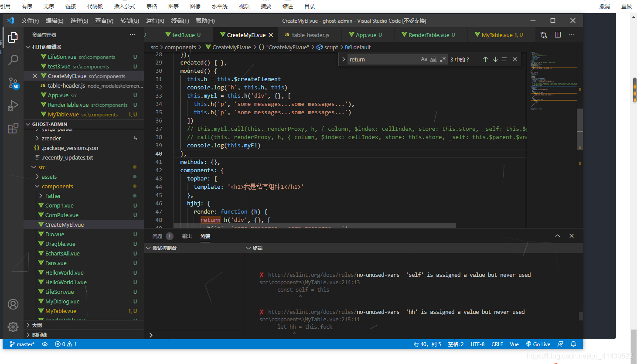Collapse the GHOST-ADMIN folder section
Screen dimensions: 637x364
(84, 124)
